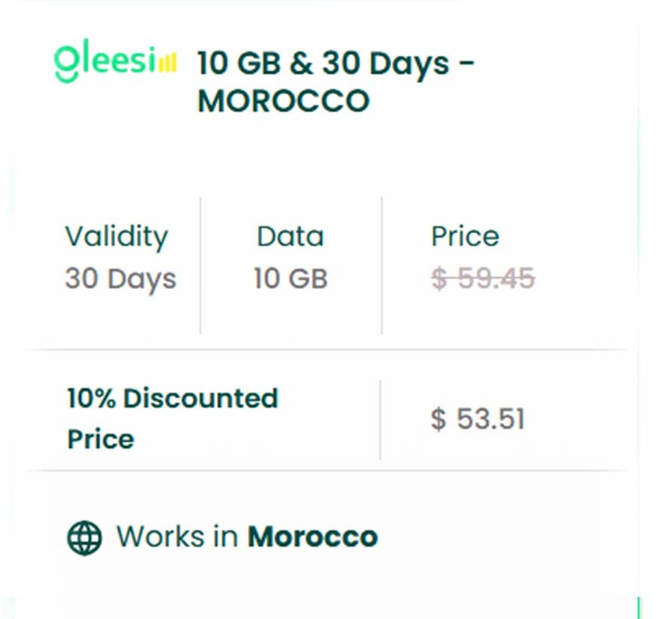This screenshot has height=619, width=672.
Task: Select the Data column label
Action: click(x=290, y=236)
